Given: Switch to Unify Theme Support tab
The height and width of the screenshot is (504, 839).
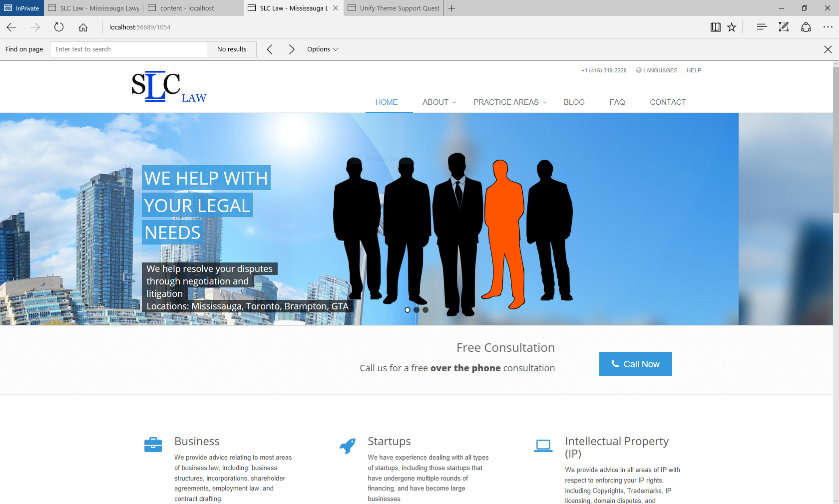Looking at the screenshot, I should click(394, 8).
